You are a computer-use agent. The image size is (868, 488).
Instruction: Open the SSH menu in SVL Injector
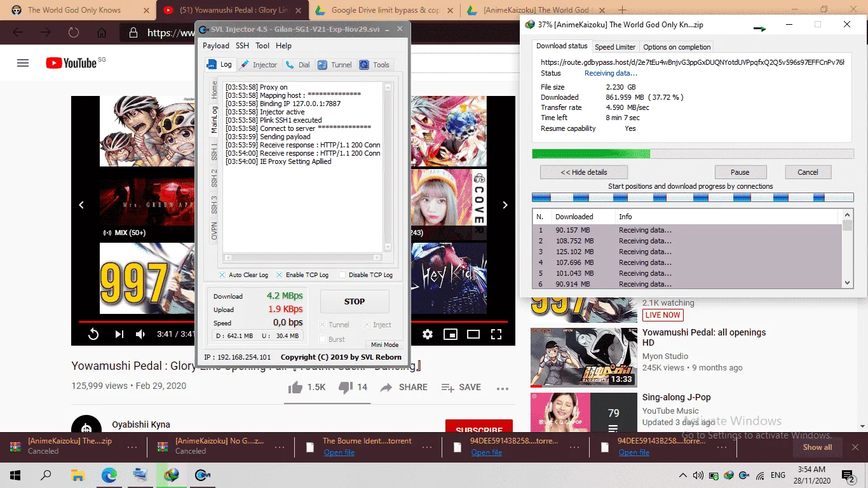click(x=242, y=46)
